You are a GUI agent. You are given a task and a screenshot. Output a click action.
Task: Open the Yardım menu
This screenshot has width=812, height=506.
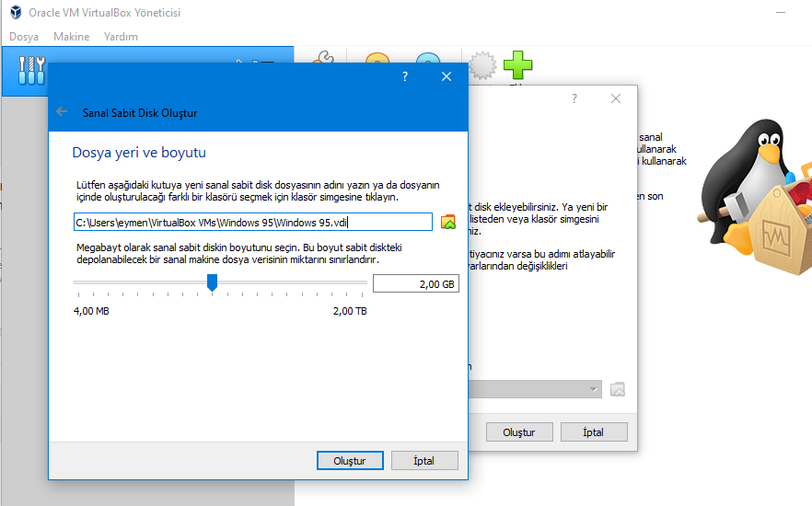pyautogui.click(x=121, y=37)
